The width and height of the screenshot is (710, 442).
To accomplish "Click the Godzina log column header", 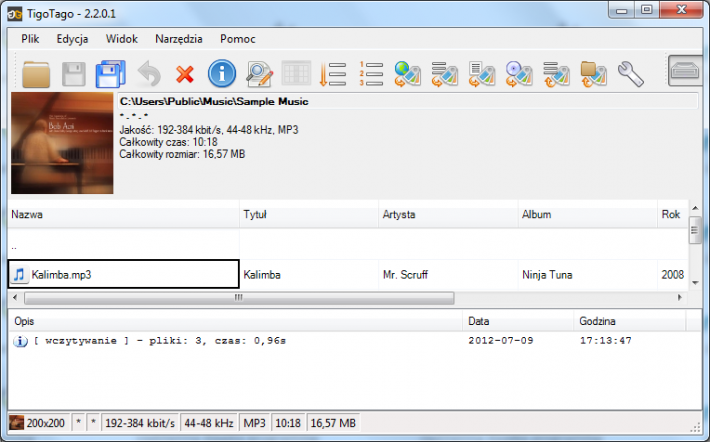I will 629,321.
